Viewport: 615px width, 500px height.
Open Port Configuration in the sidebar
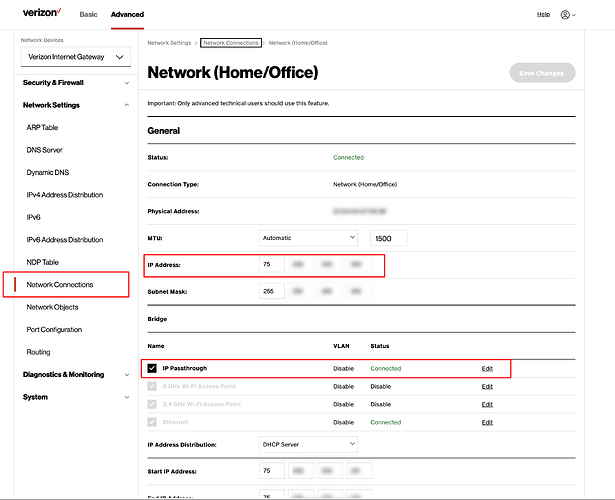pos(54,330)
